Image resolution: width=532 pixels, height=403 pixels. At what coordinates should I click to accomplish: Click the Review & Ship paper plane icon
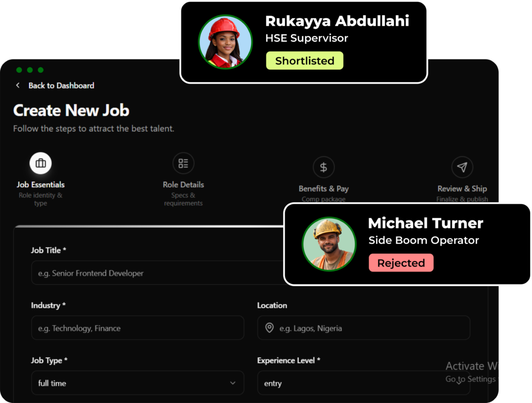point(462,167)
